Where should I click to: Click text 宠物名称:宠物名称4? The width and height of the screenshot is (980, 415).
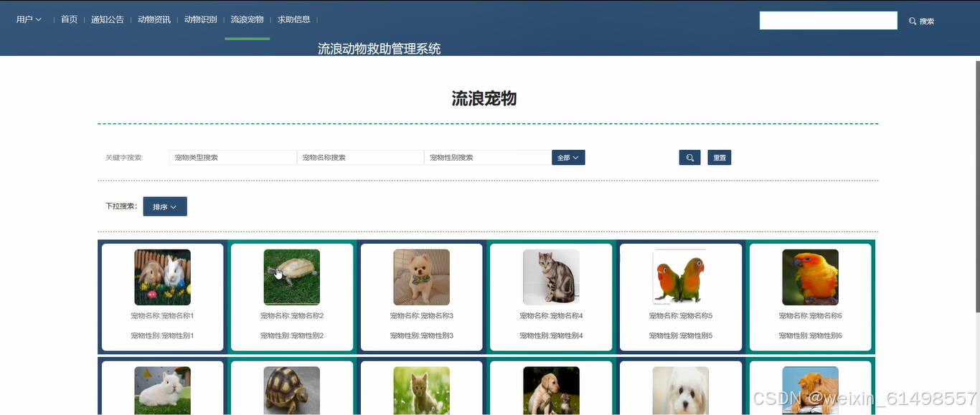tap(551, 316)
